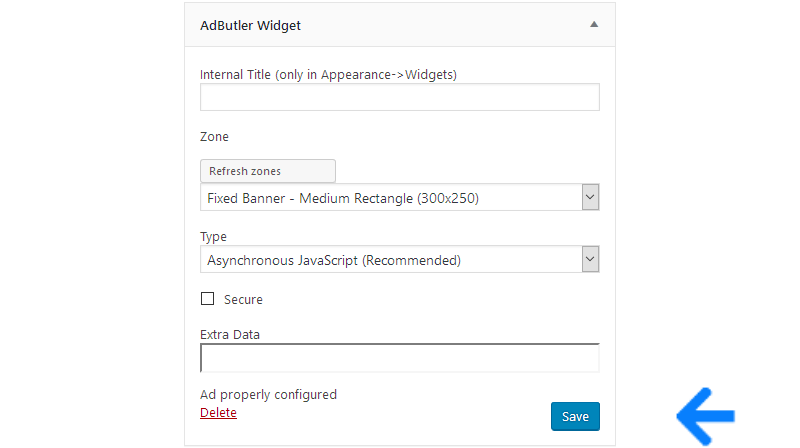
Task: Focus the Internal Title text field
Action: pyautogui.click(x=399, y=97)
